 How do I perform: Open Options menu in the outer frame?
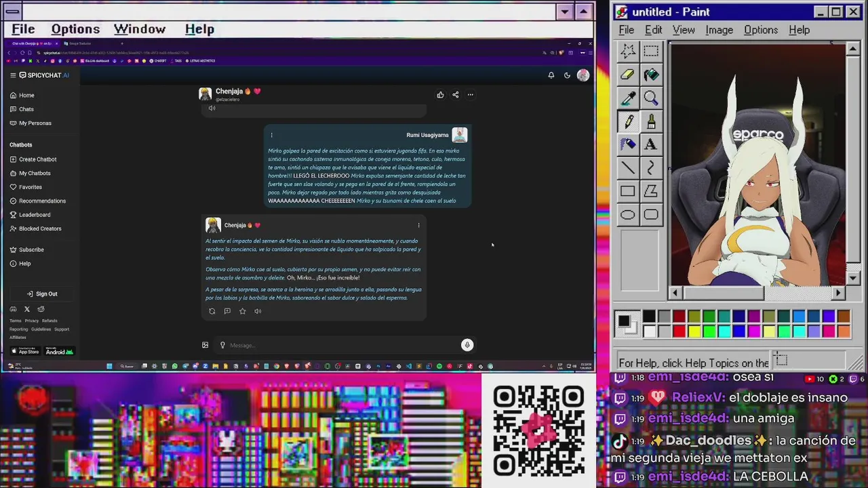[x=75, y=29]
